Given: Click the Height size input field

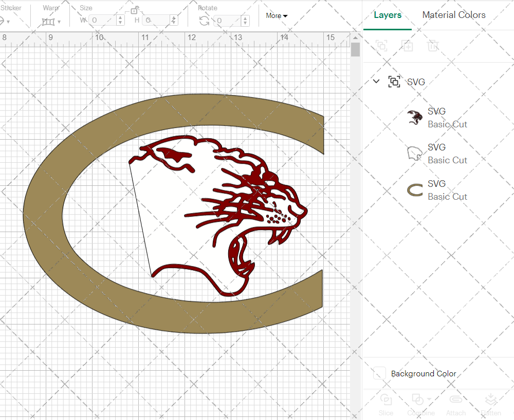Looking at the screenshot, I should coord(157,21).
